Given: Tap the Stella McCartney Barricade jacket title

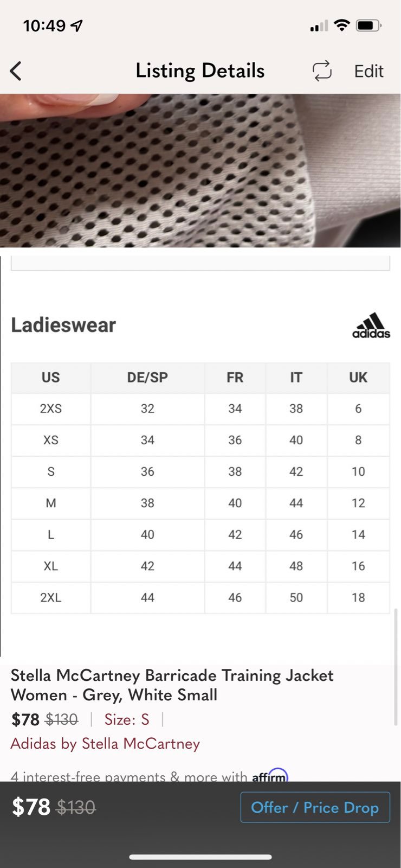Looking at the screenshot, I should pyautogui.click(x=172, y=685).
